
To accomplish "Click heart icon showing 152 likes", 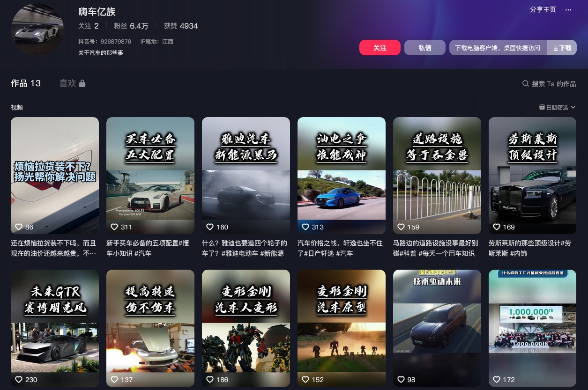I will [305, 379].
